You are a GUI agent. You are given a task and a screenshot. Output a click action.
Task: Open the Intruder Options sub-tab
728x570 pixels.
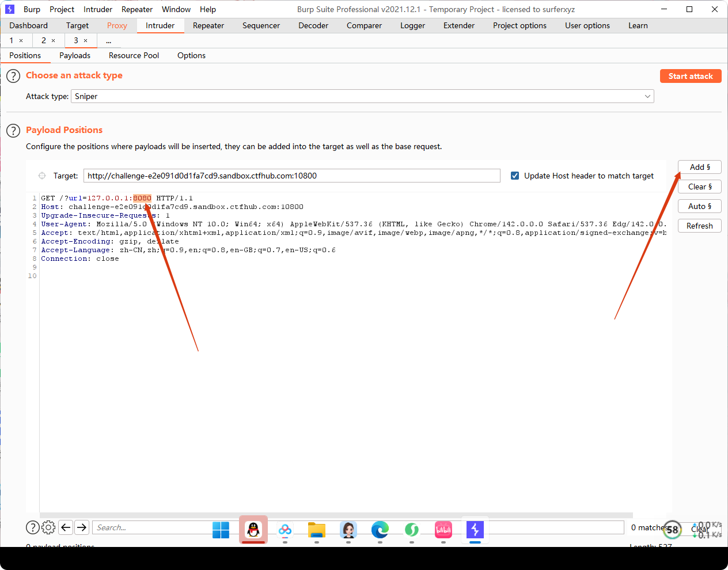(191, 55)
